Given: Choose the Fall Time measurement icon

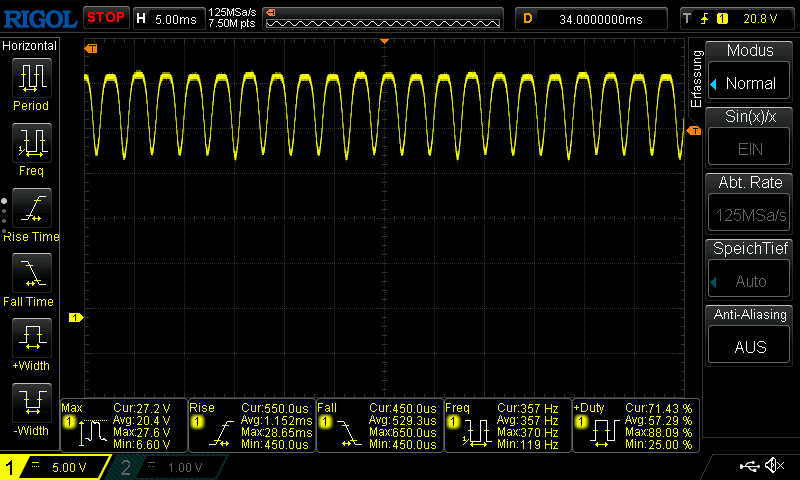Looking at the screenshot, I should (31, 274).
